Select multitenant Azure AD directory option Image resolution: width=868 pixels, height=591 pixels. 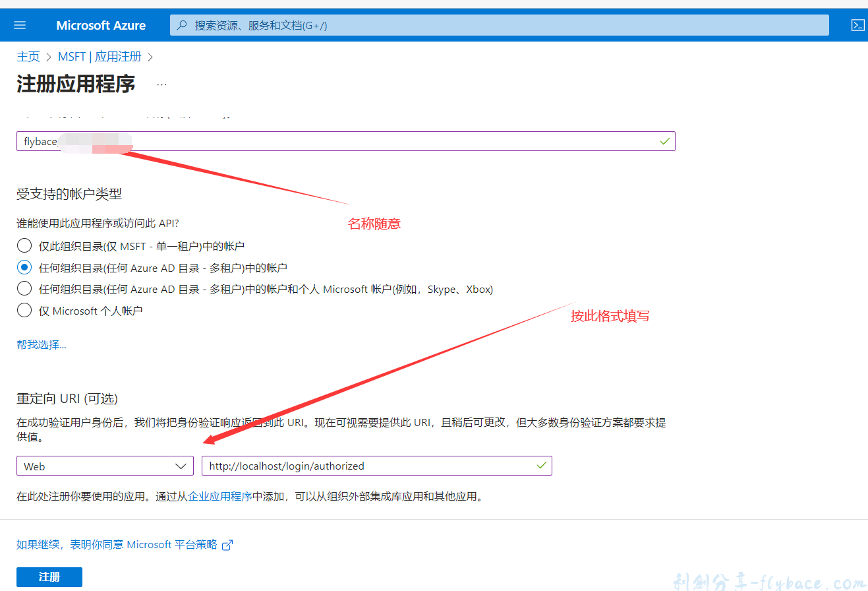24,267
